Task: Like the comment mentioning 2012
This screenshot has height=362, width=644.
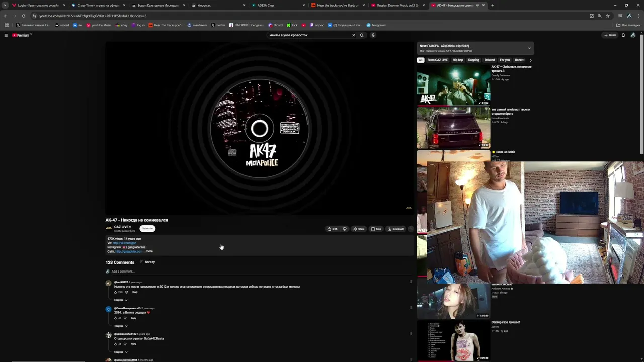Action: point(115,292)
